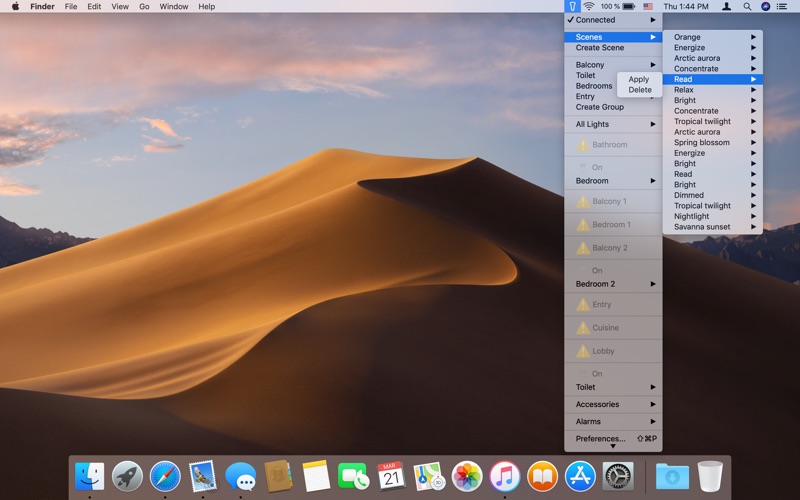The width and height of the screenshot is (800, 500).
Task: Expand the All Lights submenu
Action: (x=613, y=124)
